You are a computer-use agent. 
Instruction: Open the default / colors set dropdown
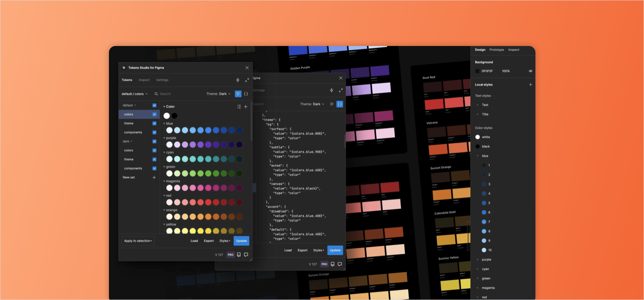[134, 94]
